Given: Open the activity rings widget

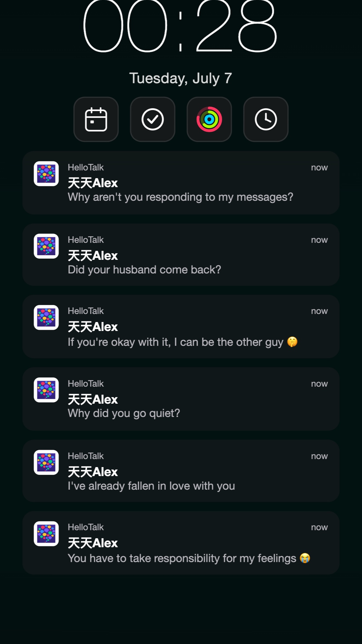Looking at the screenshot, I should tap(209, 119).
